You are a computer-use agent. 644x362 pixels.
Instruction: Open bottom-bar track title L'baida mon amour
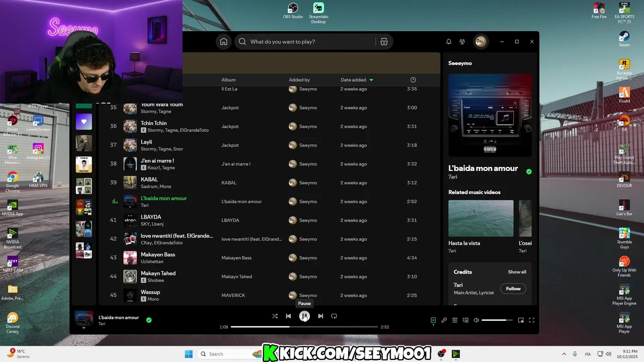point(119,317)
